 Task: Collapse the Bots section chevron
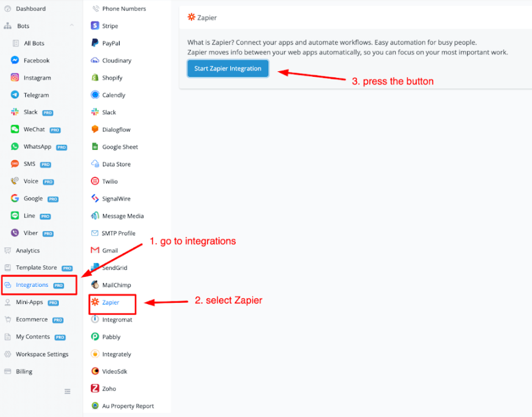(x=72, y=26)
